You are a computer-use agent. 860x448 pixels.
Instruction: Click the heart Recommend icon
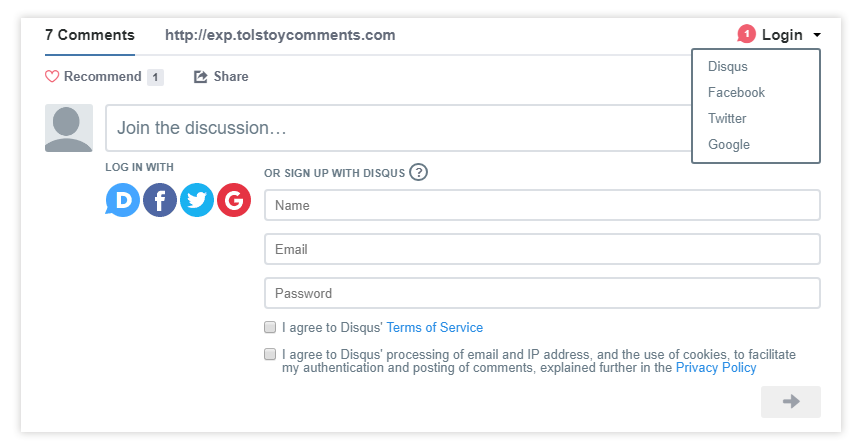pyautogui.click(x=52, y=76)
